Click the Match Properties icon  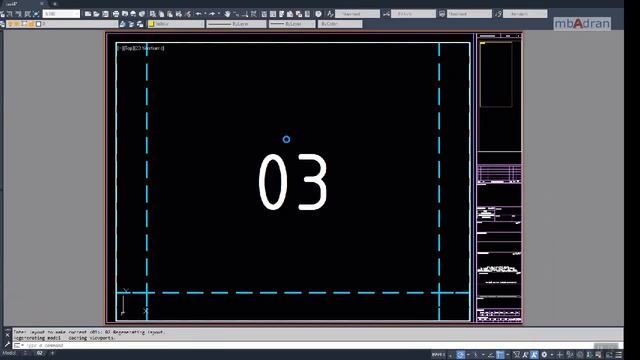coord(179,14)
